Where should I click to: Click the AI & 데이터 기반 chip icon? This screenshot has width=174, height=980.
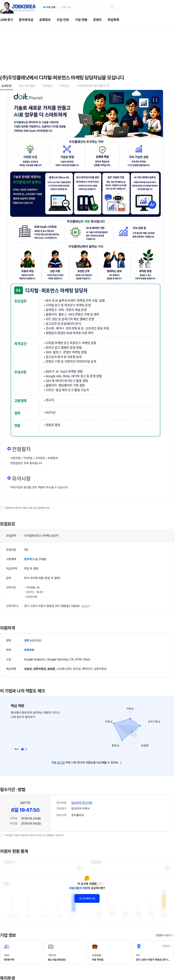pos(75,232)
